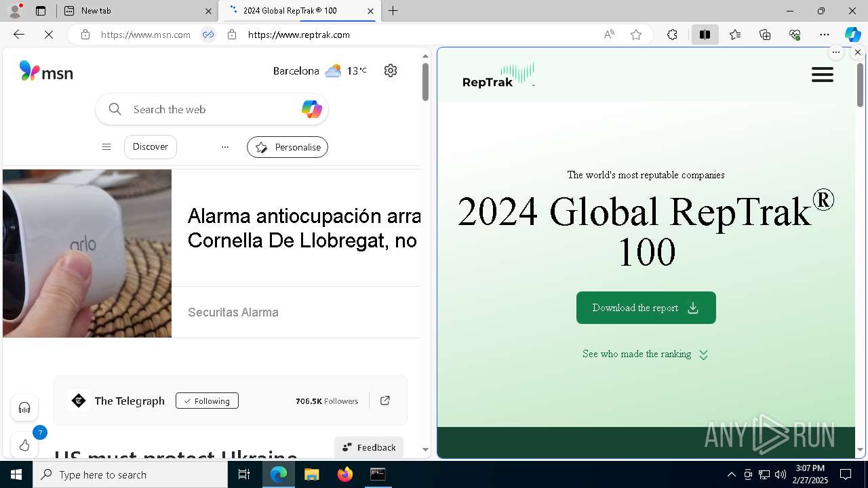Open MSN settings gear
This screenshot has width=868, height=488.
391,70
